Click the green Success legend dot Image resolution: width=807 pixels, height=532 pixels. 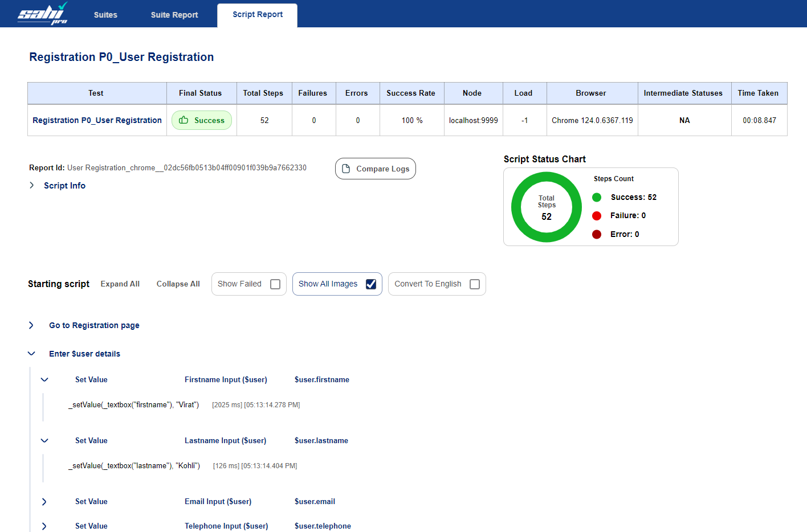[x=597, y=197]
